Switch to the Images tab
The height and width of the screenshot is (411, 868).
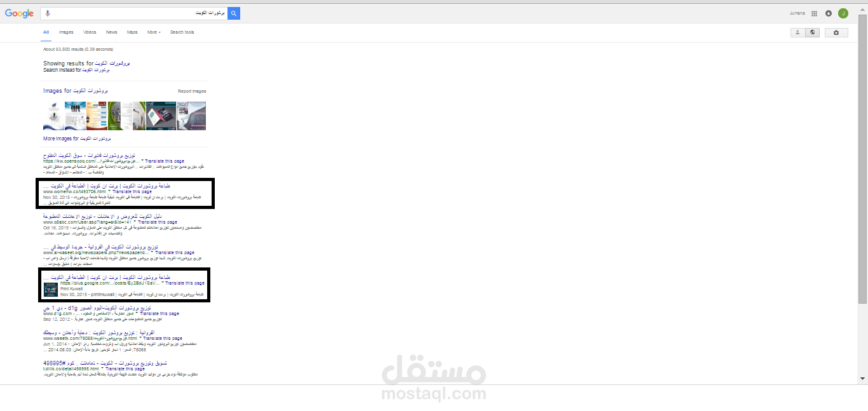[x=66, y=32]
